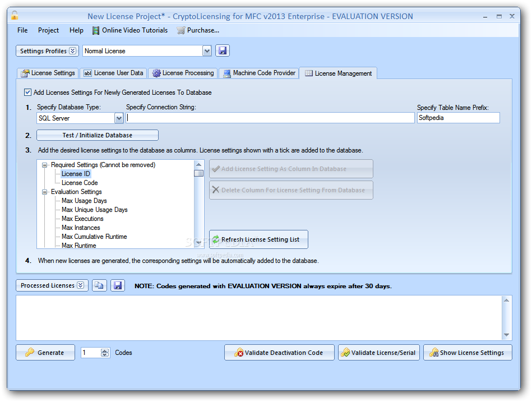Click the Generate button
The height and width of the screenshot is (402, 532).
[x=45, y=353]
